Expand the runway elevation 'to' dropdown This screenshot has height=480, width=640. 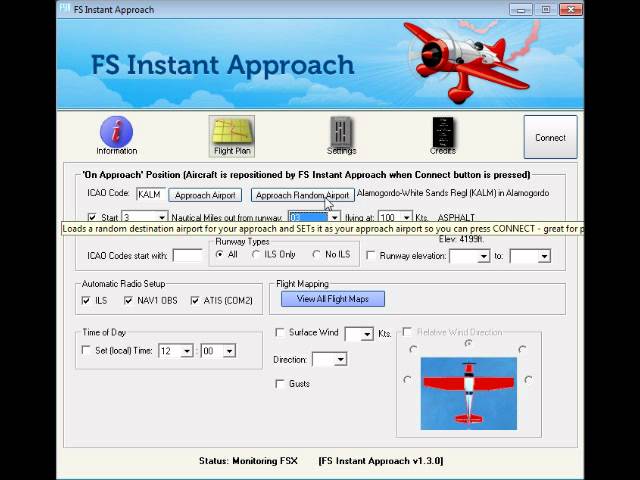(544, 256)
